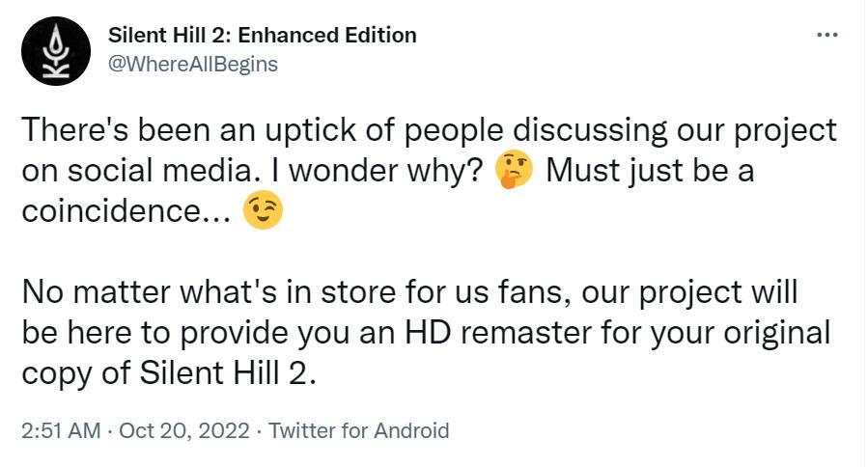This screenshot has height=467, width=868.
Task: Click the Oct 20, 2022 date
Action: pyautogui.click(x=183, y=430)
